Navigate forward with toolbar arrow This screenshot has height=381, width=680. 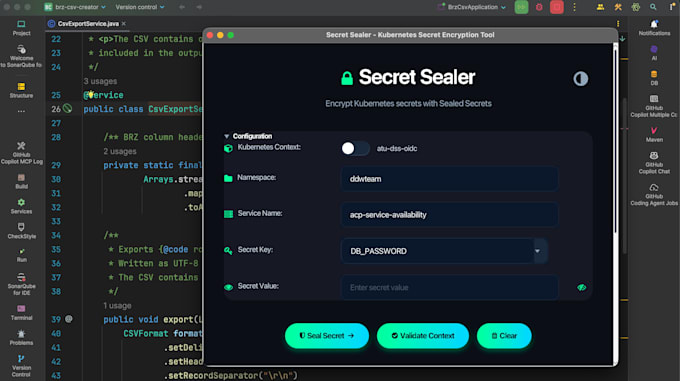coord(199,7)
